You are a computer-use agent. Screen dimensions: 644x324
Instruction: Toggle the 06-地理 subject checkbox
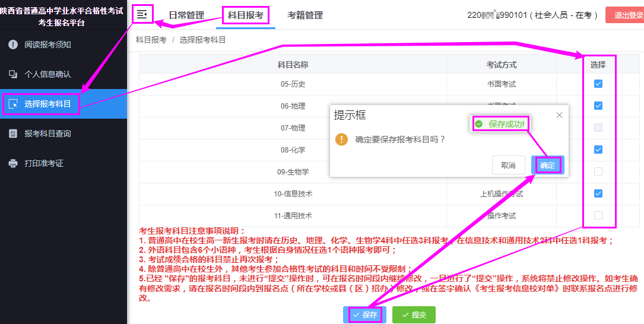(598, 106)
